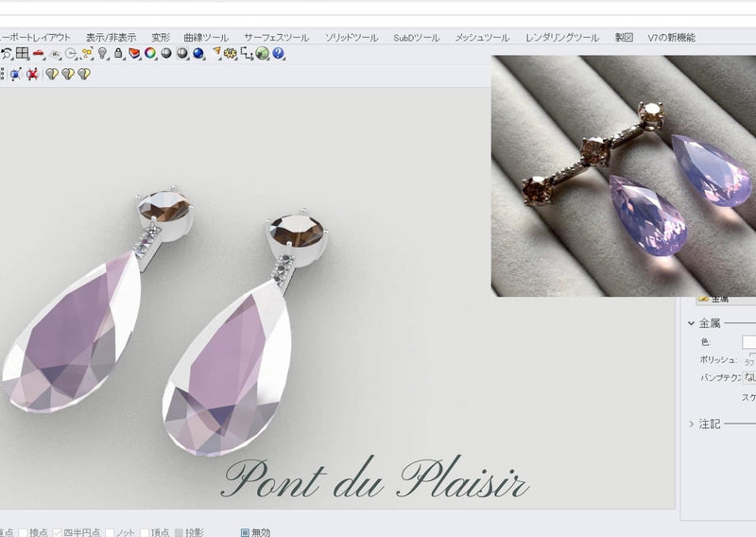Viewport: 756px width, 537px height.
Task: Click the padlock lock objects icon
Action: (x=119, y=53)
